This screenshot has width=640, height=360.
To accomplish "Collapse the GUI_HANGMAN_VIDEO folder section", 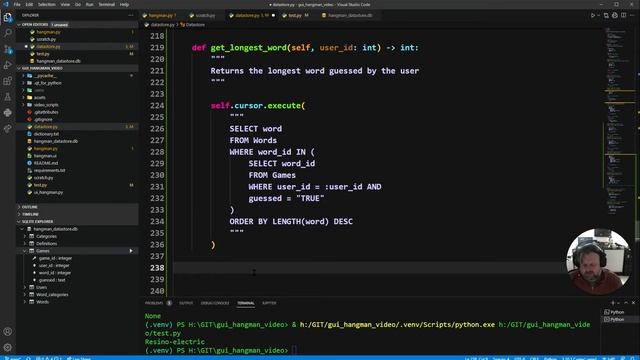I will 77,68.
